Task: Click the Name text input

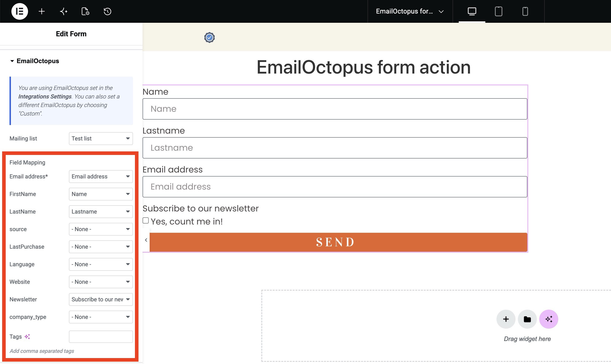Action: point(335,109)
